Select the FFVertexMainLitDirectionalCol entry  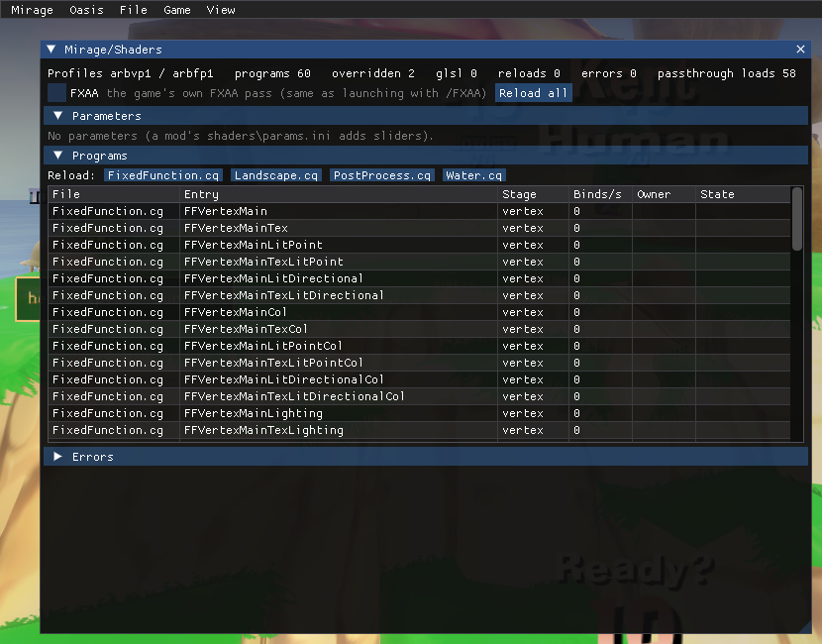coord(283,379)
